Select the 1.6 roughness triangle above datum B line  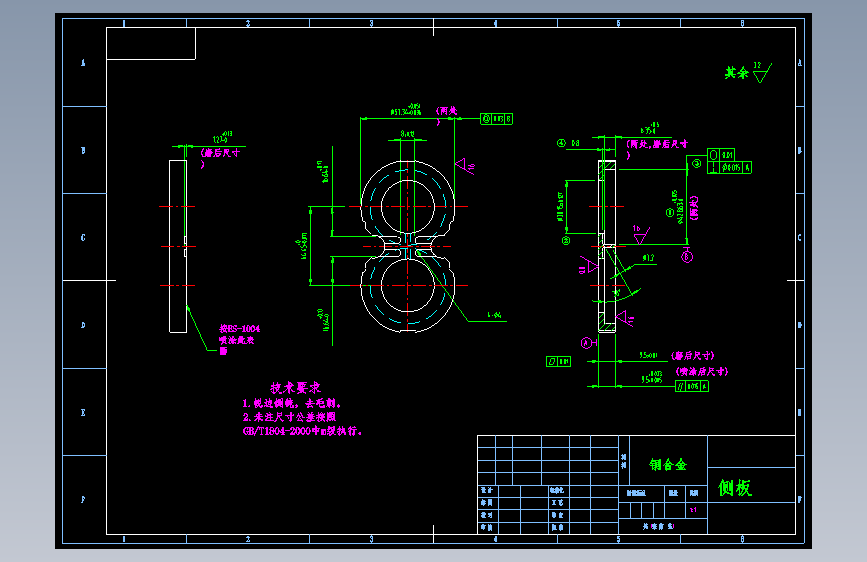(640, 235)
